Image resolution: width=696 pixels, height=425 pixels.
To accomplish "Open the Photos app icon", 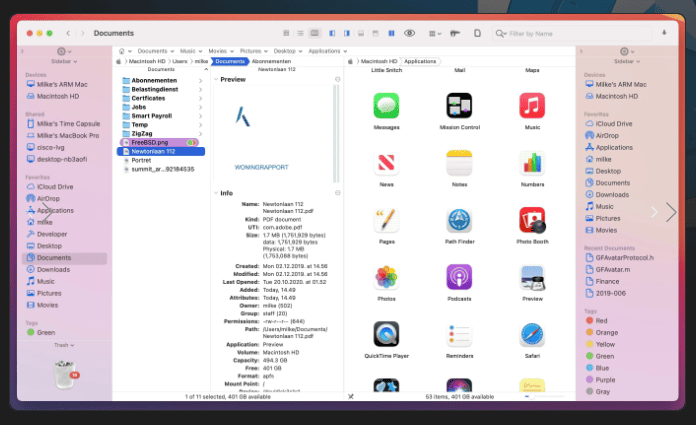I will click(x=386, y=277).
